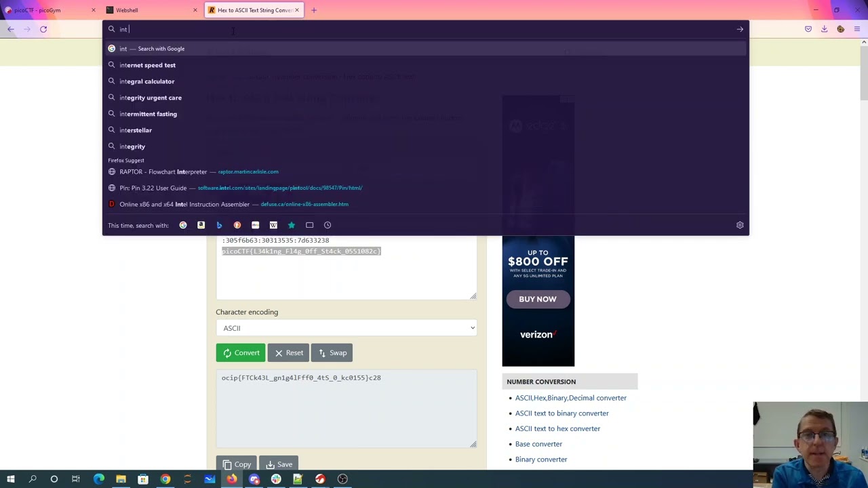Open File Explorer from the taskbar

coord(121,479)
